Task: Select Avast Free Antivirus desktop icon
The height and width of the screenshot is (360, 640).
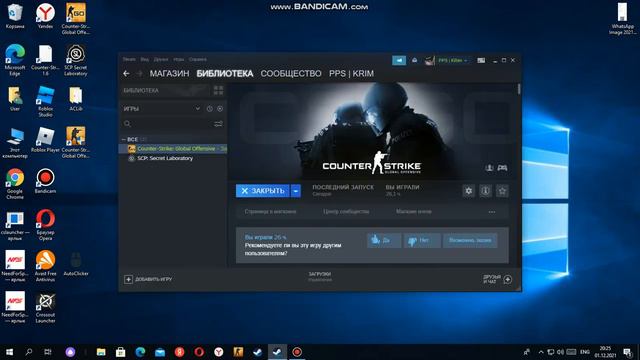Action: 45,266
